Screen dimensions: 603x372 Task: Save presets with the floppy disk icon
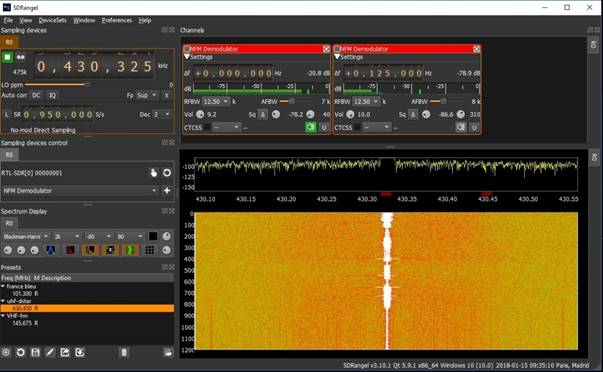click(x=35, y=352)
